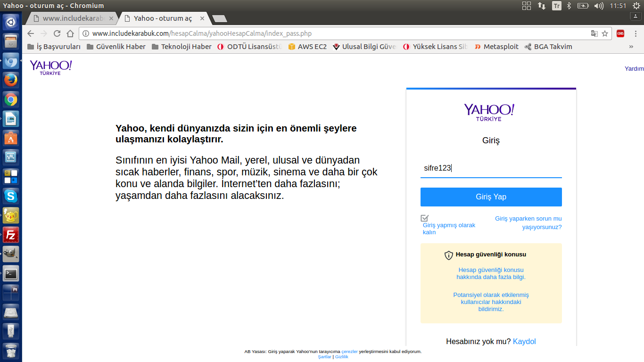644x362 pixels.
Task: Close the www.includekarabuk tab
Action: [x=111, y=18]
